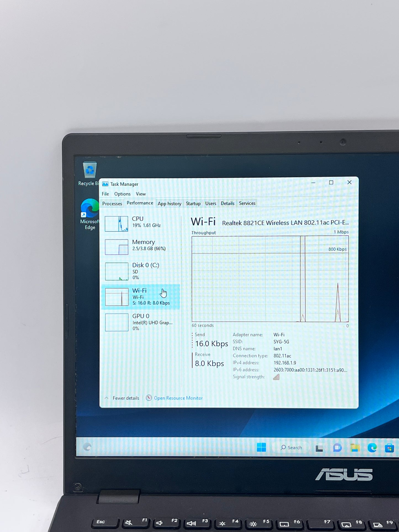Select the Disk 0 (C:) performance entry
The height and width of the screenshot is (532, 399).
coord(141,271)
